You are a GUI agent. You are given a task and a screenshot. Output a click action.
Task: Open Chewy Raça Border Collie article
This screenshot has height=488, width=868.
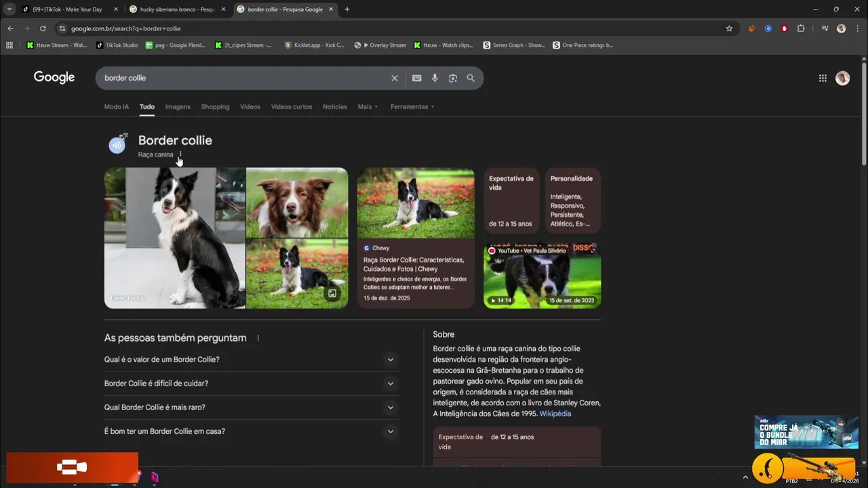click(416, 238)
